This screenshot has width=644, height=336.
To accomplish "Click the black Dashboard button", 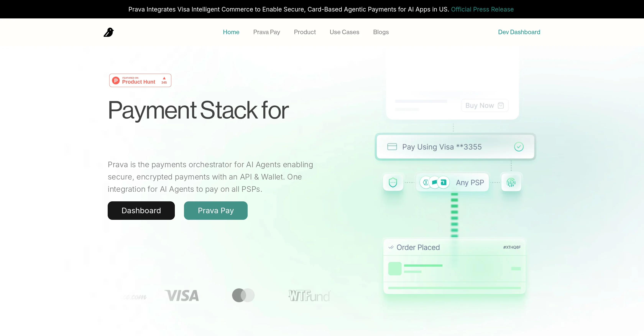I will coord(141,210).
